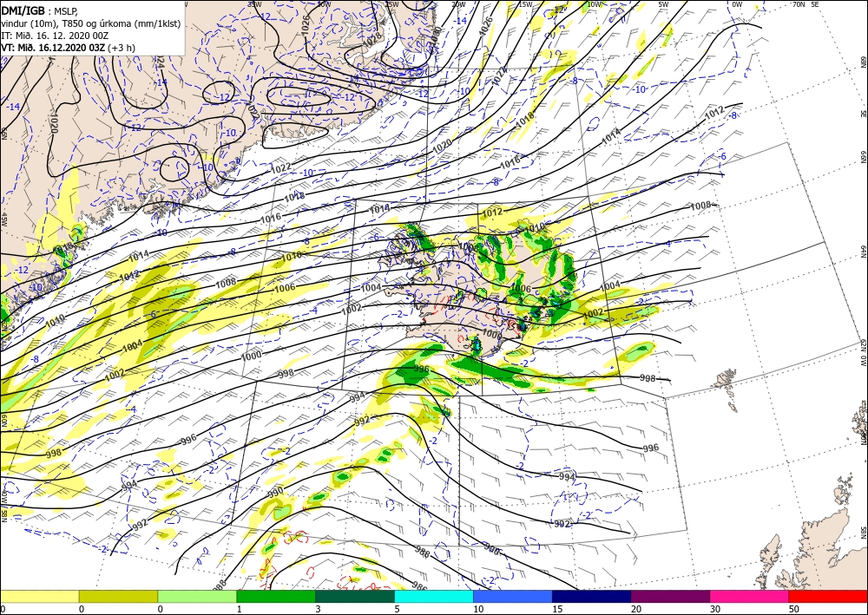This screenshot has height=615, width=868.
Task: Pick the pale yellow legend swatch
Action: 39,596
